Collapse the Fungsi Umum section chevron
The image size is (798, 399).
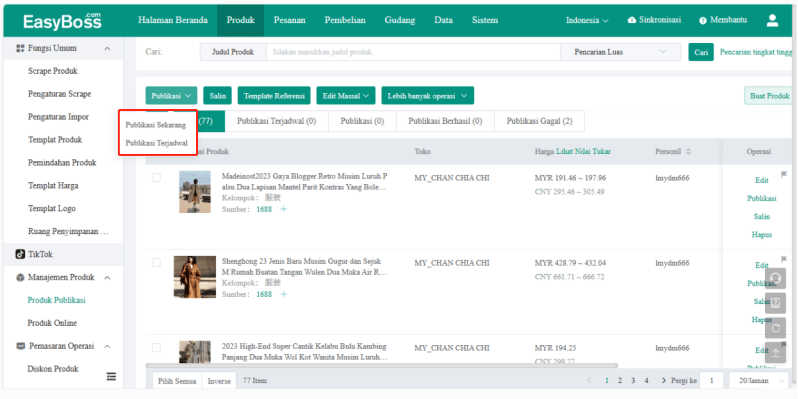(107, 49)
